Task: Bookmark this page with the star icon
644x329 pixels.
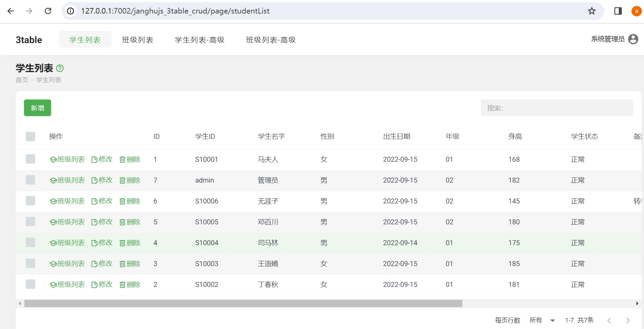Action: point(592,11)
